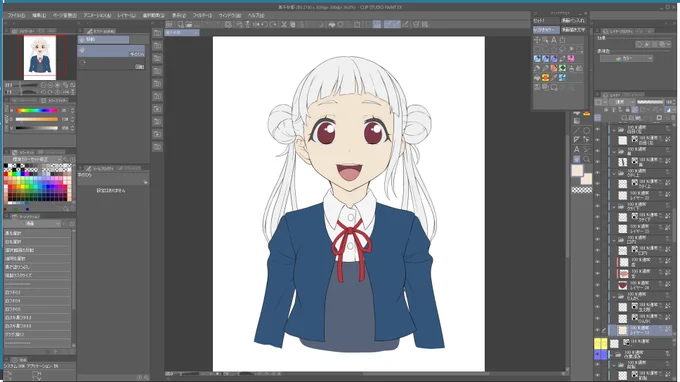
Task: Open the ウィンドウ(W) menu
Action: click(229, 15)
